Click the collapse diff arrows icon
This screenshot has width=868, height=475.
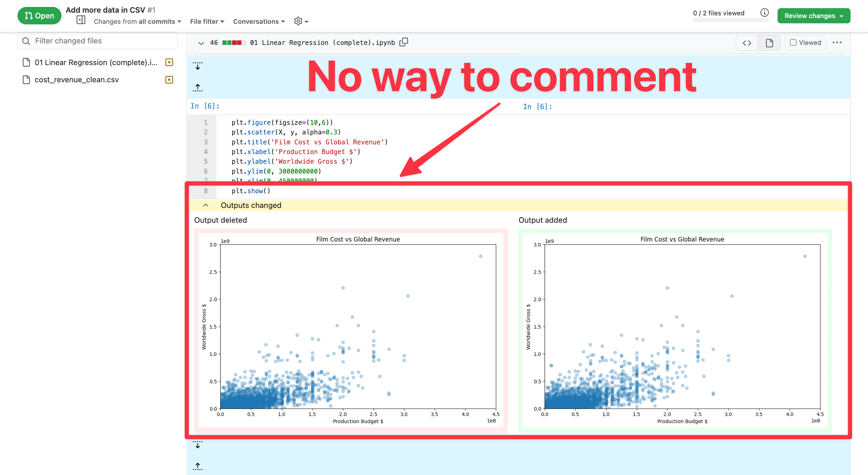pos(198,76)
